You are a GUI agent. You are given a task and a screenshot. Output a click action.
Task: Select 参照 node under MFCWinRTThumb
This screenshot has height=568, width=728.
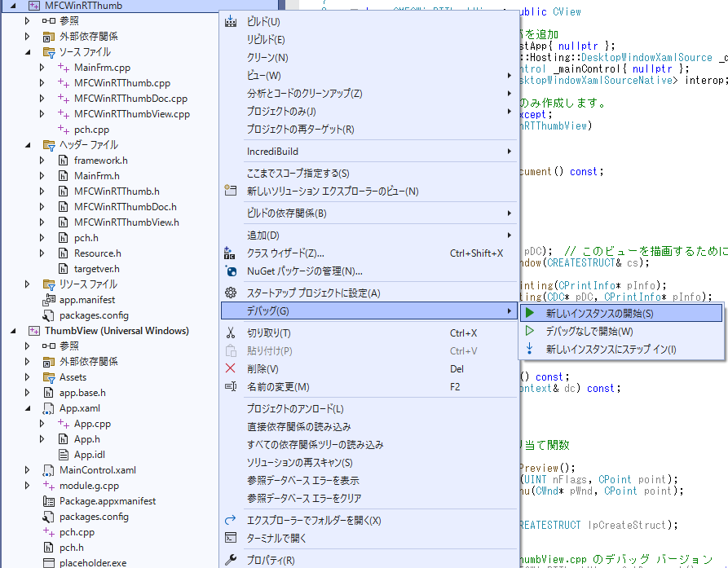click(68, 21)
